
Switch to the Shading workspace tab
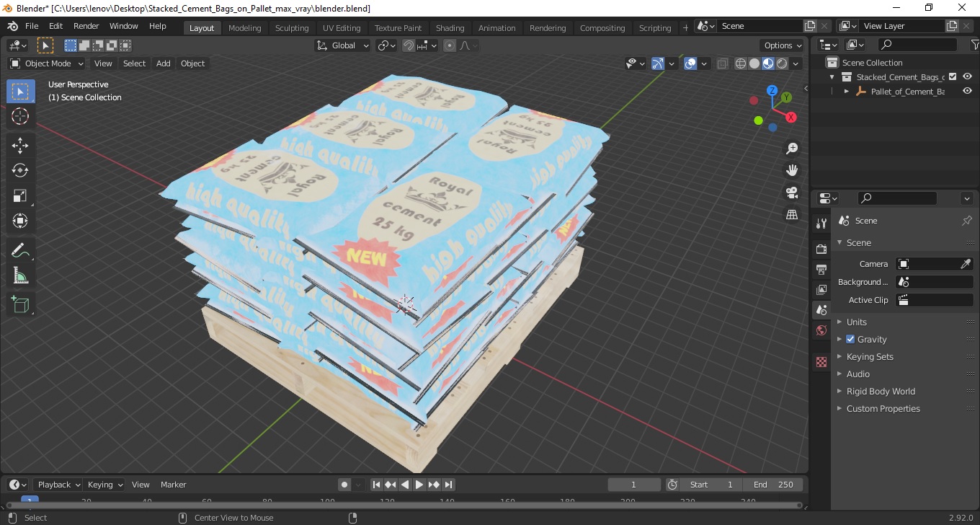pos(450,28)
